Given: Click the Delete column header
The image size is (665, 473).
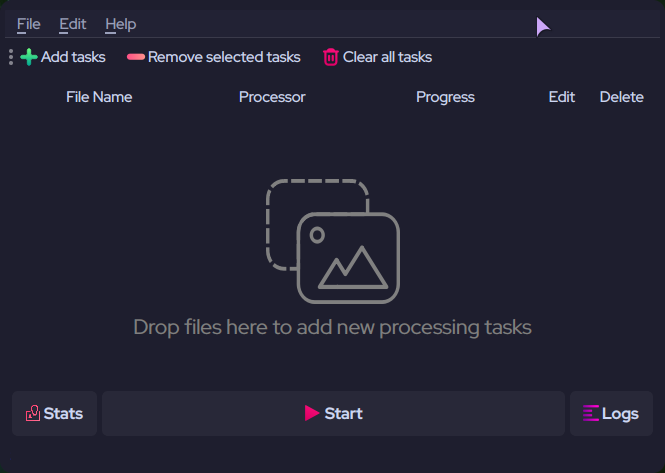Looking at the screenshot, I should 621,97.
